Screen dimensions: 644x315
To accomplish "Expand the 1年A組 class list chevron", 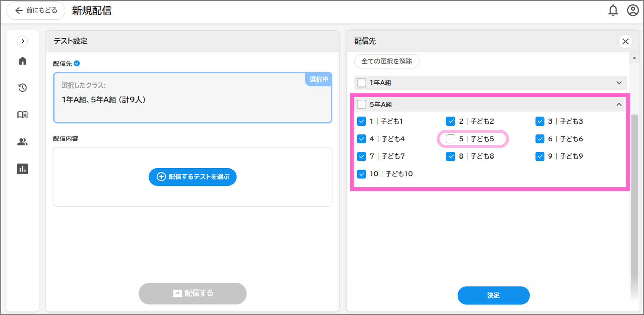I will pos(619,83).
